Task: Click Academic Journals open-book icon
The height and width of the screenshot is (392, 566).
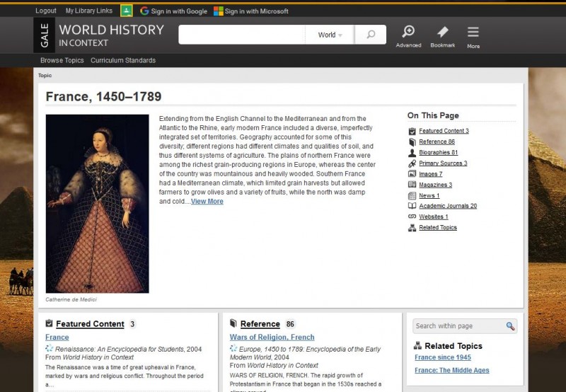Action: (412, 206)
